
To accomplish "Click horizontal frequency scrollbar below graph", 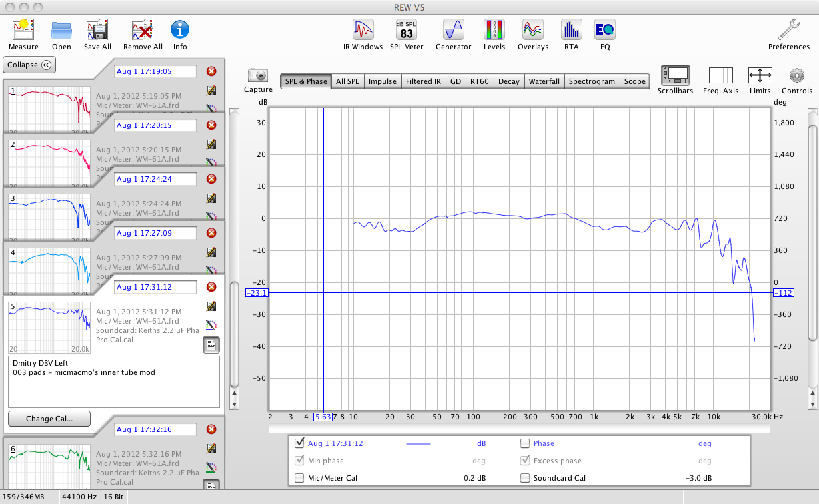I will tap(519, 430).
